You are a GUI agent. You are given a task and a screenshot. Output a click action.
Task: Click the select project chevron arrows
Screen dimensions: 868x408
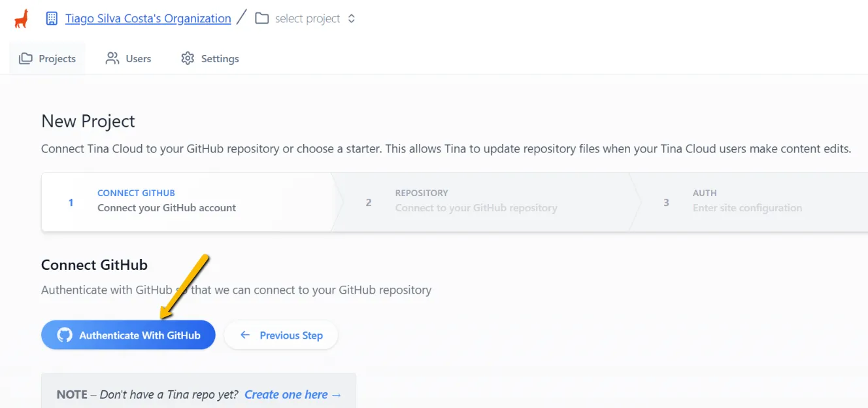tap(351, 18)
